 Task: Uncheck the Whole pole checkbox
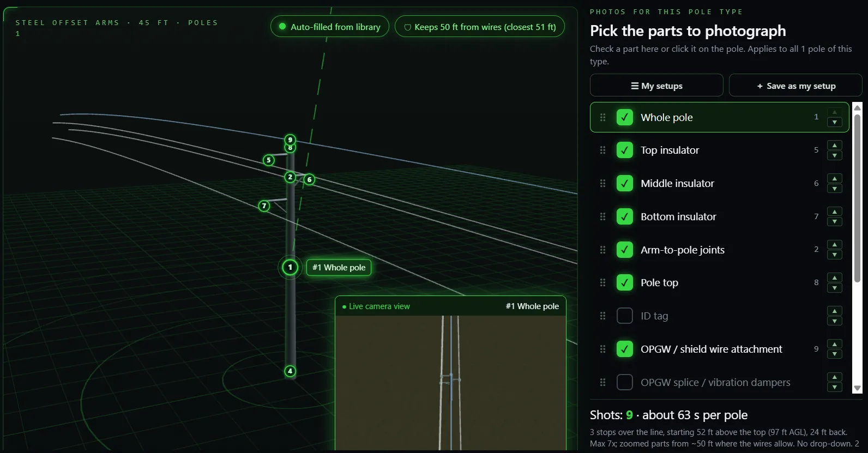(x=625, y=117)
